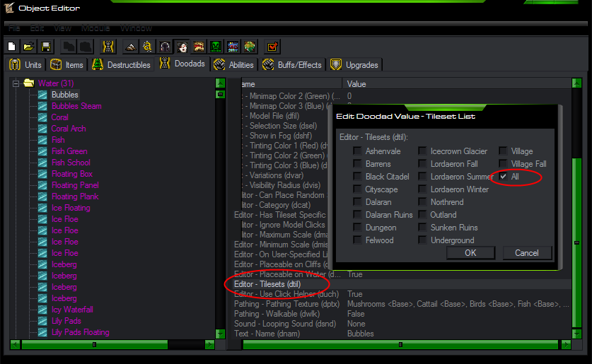Collapse the Water (31) folder node
Image resolution: width=592 pixels, height=364 pixels.
click(16, 83)
